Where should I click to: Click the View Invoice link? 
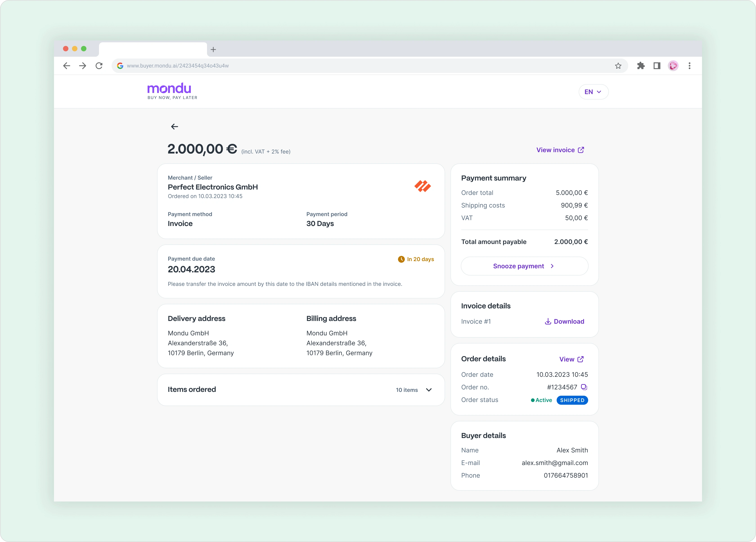pyautogui.click(x=560, y=150)
